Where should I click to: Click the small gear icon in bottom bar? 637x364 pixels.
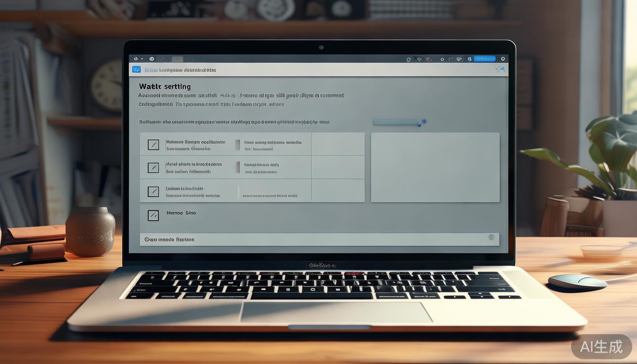click(x=491, y=237)
